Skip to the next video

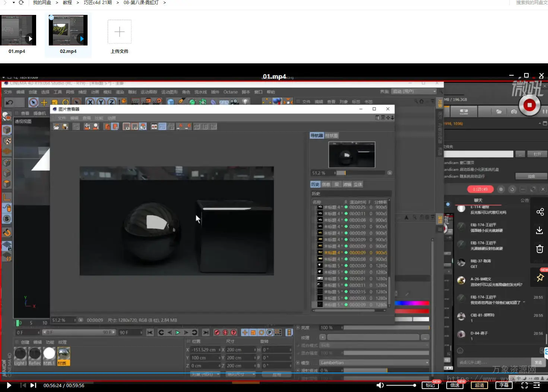tap(33, 385)
